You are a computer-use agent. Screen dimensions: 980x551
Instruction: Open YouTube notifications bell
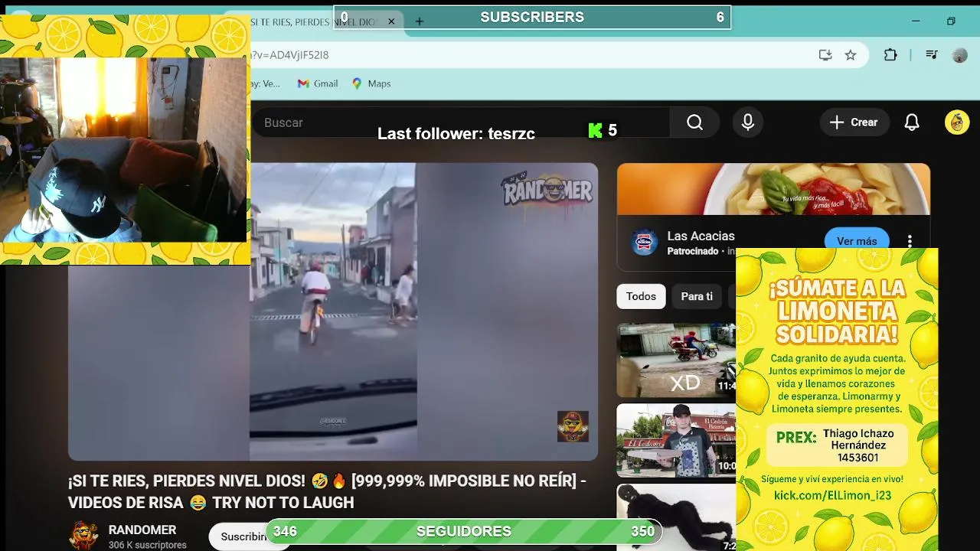click(912, 122)
